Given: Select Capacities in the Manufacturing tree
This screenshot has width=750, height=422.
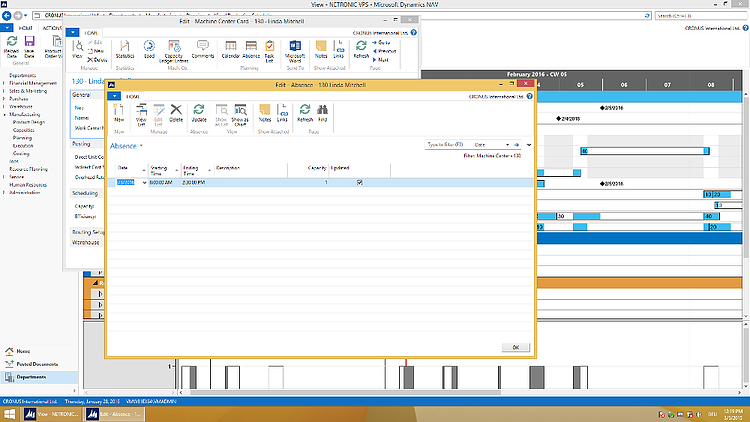Looking at the screenshot, I should click(23, 130).
